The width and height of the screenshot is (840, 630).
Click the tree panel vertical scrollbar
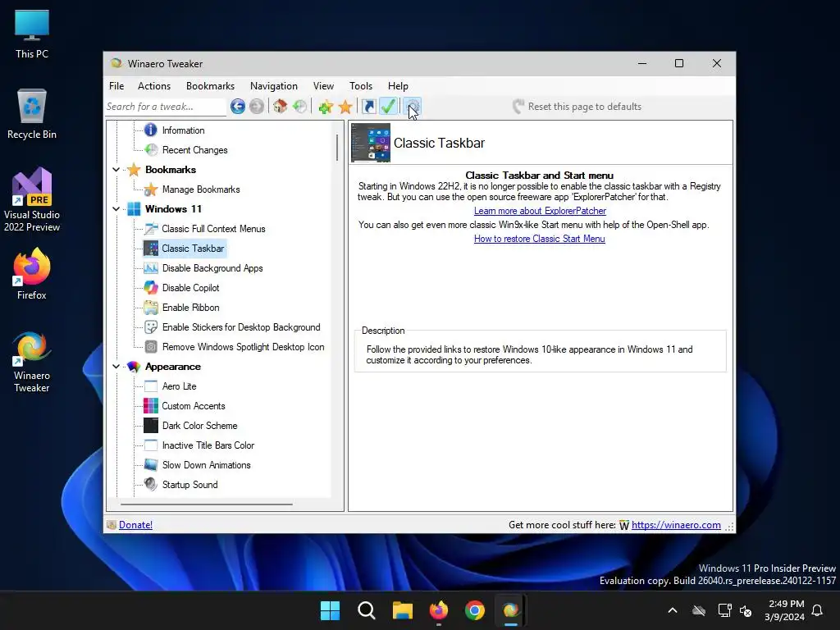[337, 148]
